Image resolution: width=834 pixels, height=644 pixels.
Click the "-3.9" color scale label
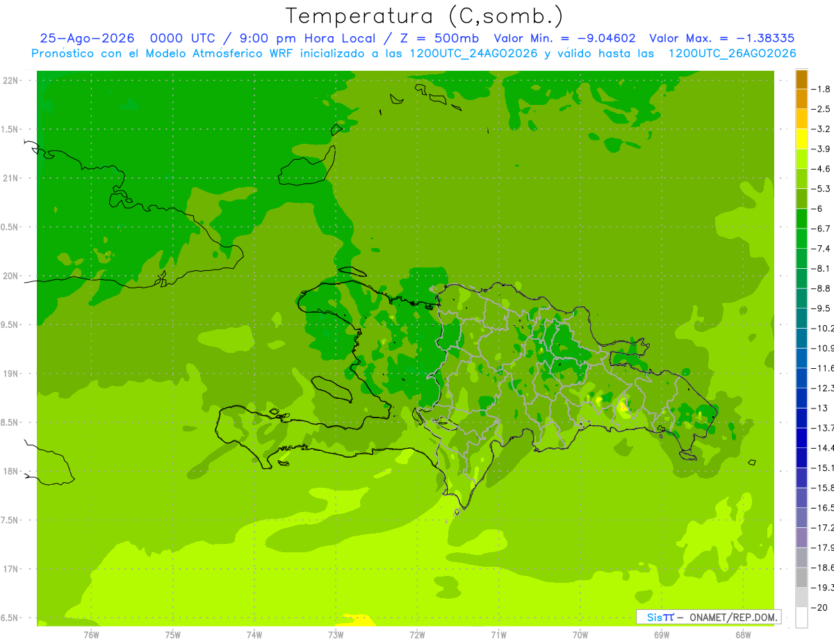click(821, 149)
